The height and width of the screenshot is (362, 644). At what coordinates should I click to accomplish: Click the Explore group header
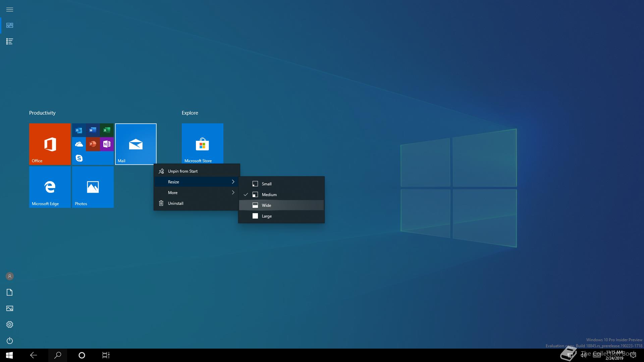190,113
